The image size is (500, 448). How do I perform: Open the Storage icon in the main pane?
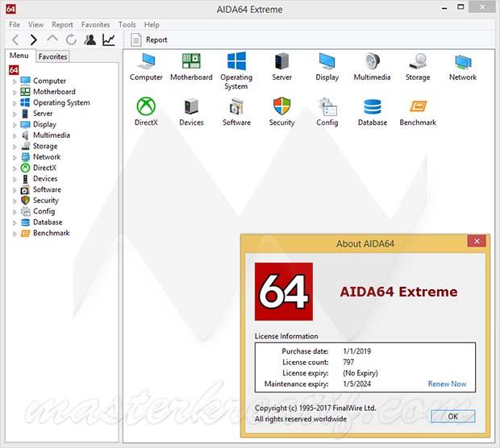[418, 67]
